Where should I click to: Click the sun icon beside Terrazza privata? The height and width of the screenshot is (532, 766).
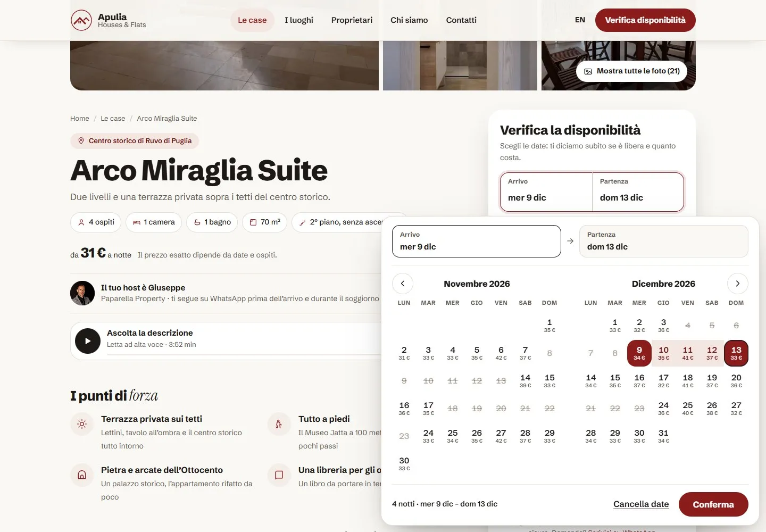(82, 424)
